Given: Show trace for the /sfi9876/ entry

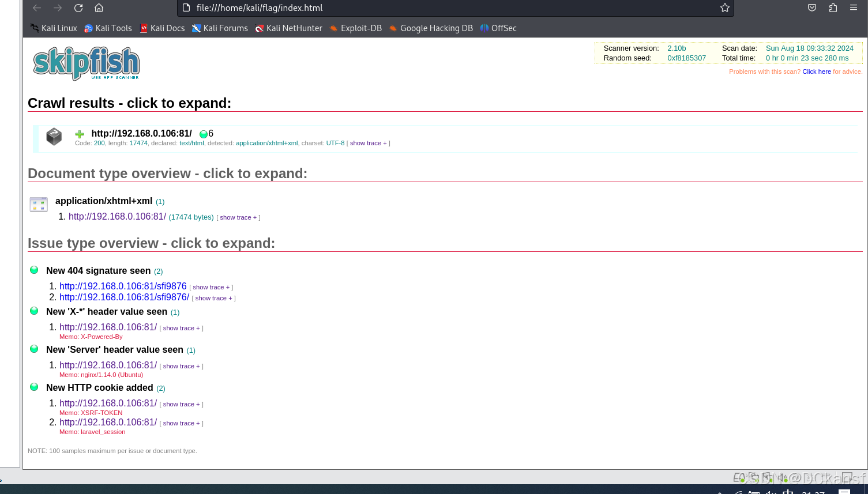Looking at the screenshot, I should (x=213, y=298).
